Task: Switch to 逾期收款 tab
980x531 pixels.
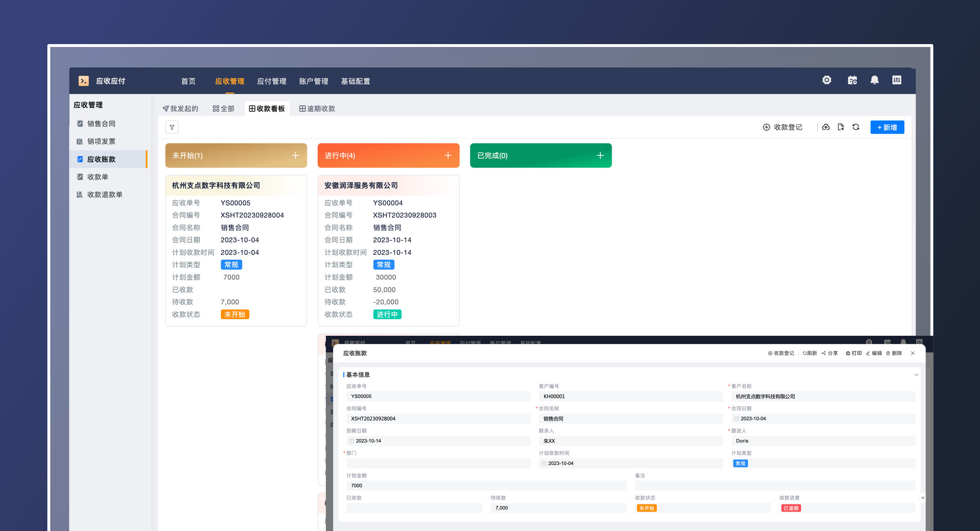Action: [x=317, y=109]
